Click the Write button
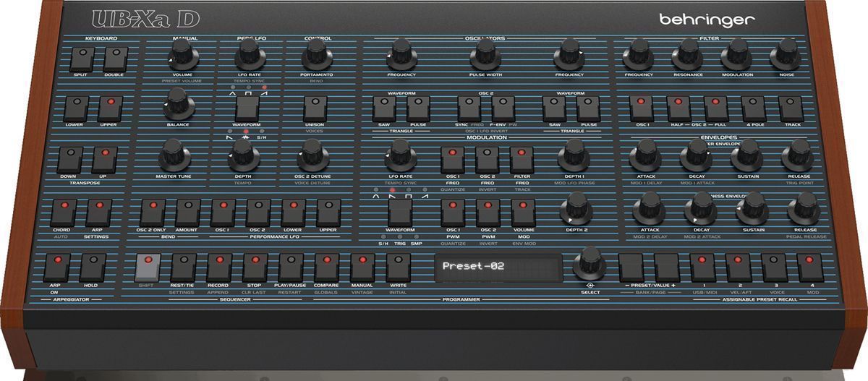Screen dimensions: 868x381 pos(398,267)
